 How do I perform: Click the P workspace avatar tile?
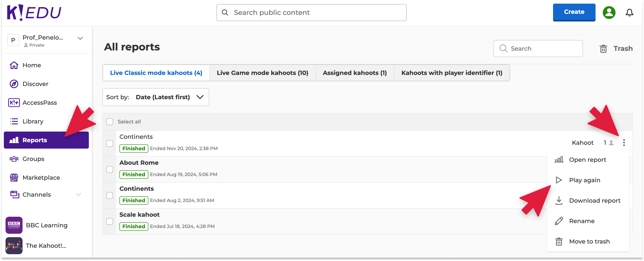click(13, 40)
